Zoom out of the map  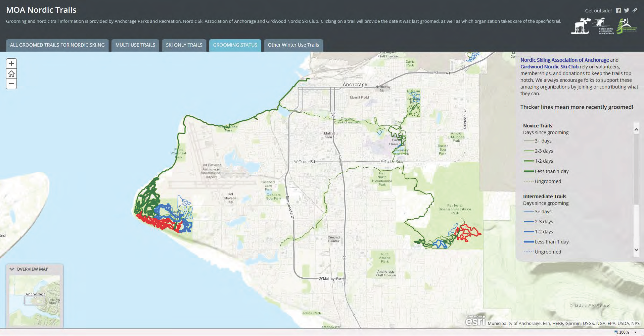(x=11, y=84)
